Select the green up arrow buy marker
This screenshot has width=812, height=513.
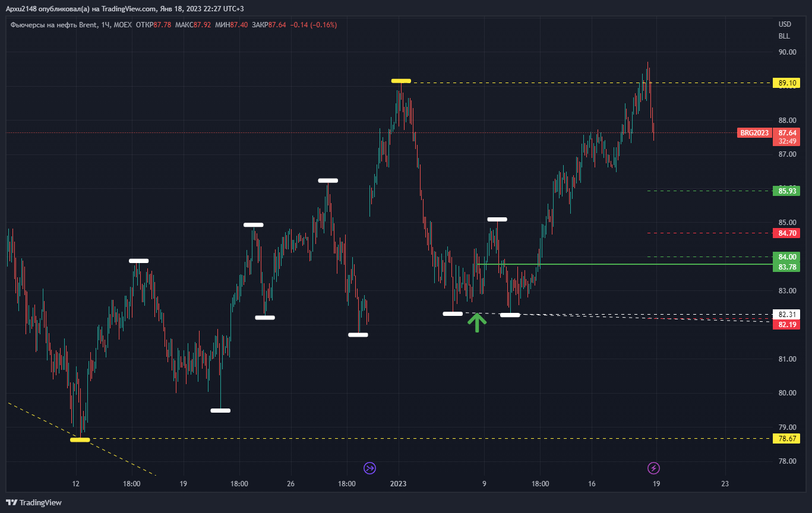[476, 324]
